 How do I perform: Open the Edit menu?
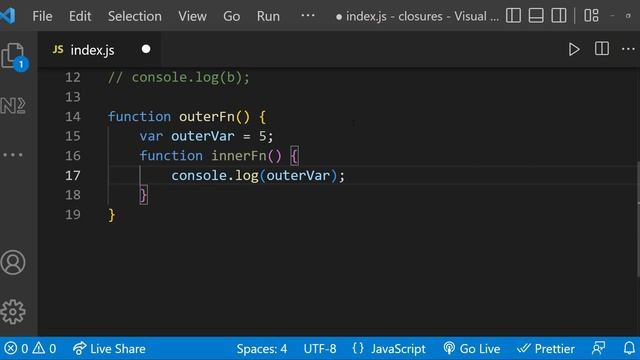(x=80, y=16)
